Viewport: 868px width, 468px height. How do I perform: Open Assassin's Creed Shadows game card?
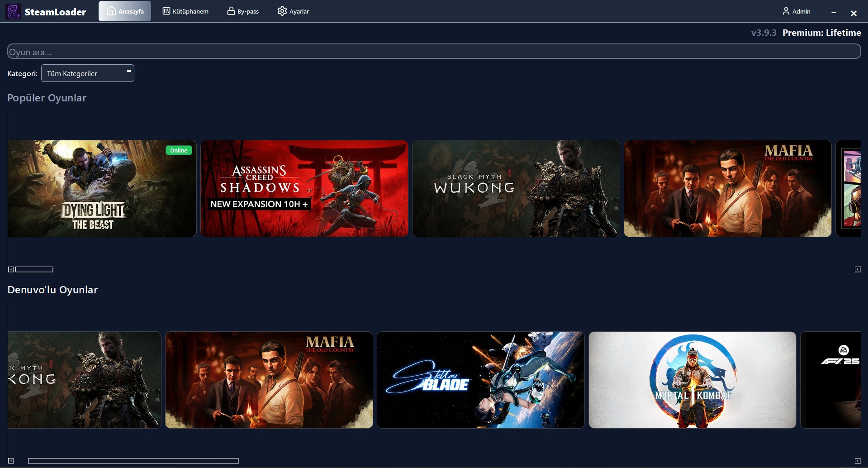tap(304, 188)
